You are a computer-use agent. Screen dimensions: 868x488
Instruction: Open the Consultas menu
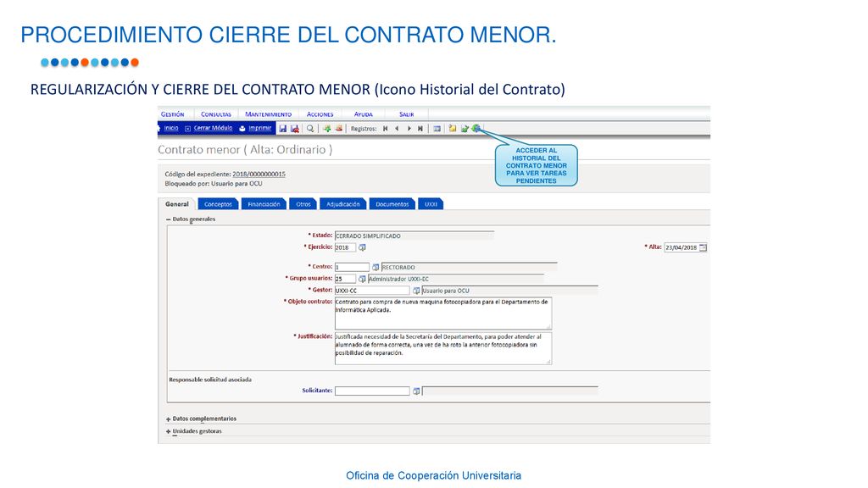pyautogui.click(x=216, y=114)
